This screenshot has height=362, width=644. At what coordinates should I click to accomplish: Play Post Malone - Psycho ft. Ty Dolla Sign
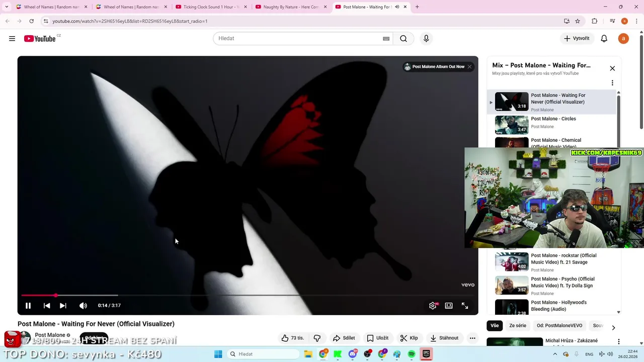coord(552,286)
